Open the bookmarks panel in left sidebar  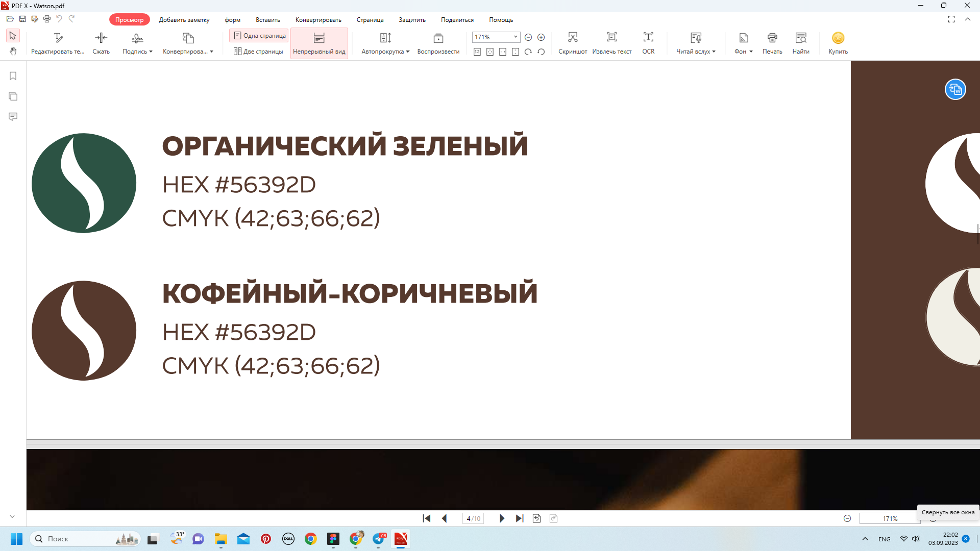pyautogui.click(x=13, y=76)
